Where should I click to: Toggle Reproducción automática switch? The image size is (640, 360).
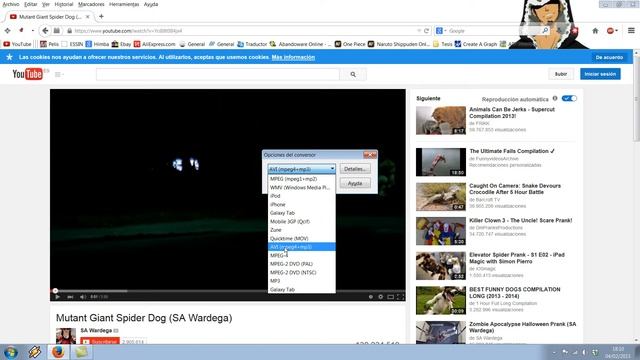pos(569,98)
